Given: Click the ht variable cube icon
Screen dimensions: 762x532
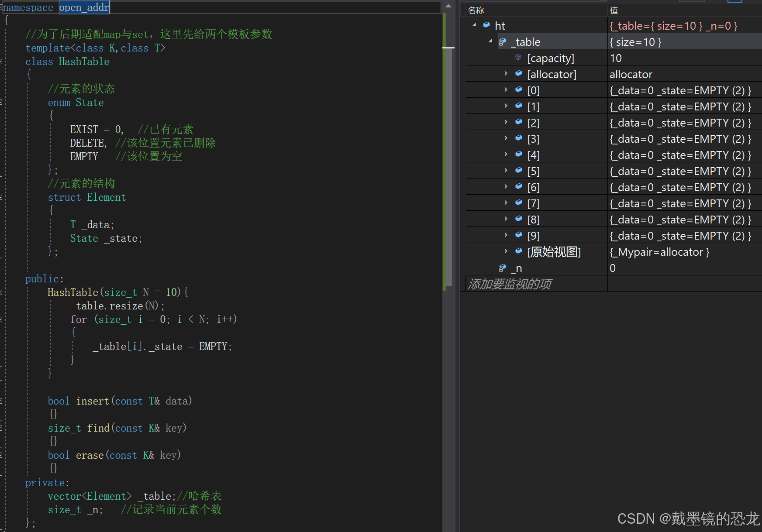Looking at the screenshot, I should coord(486,25).
